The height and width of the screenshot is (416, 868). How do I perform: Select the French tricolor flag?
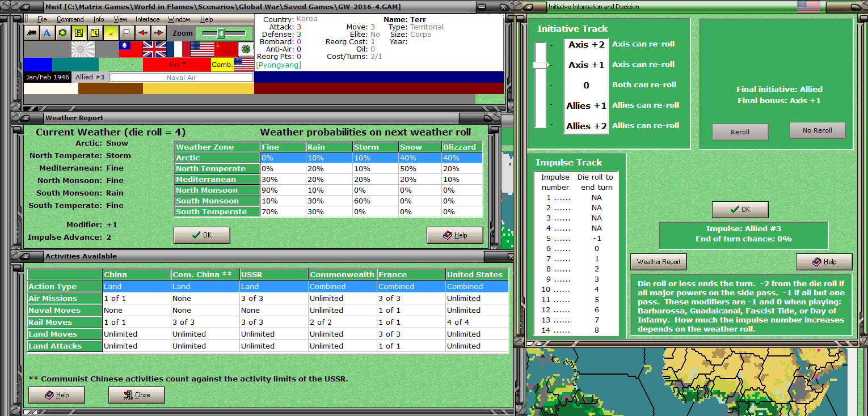178,49
